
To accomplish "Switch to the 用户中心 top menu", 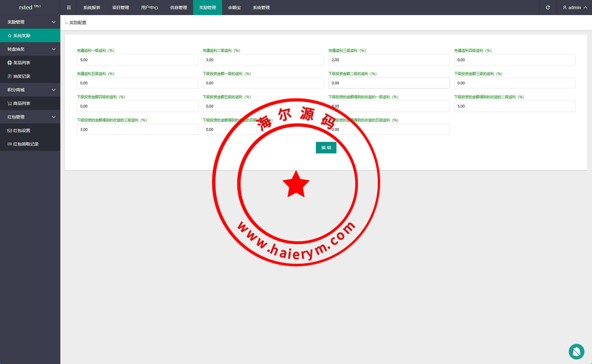I will tap(149, 8).
